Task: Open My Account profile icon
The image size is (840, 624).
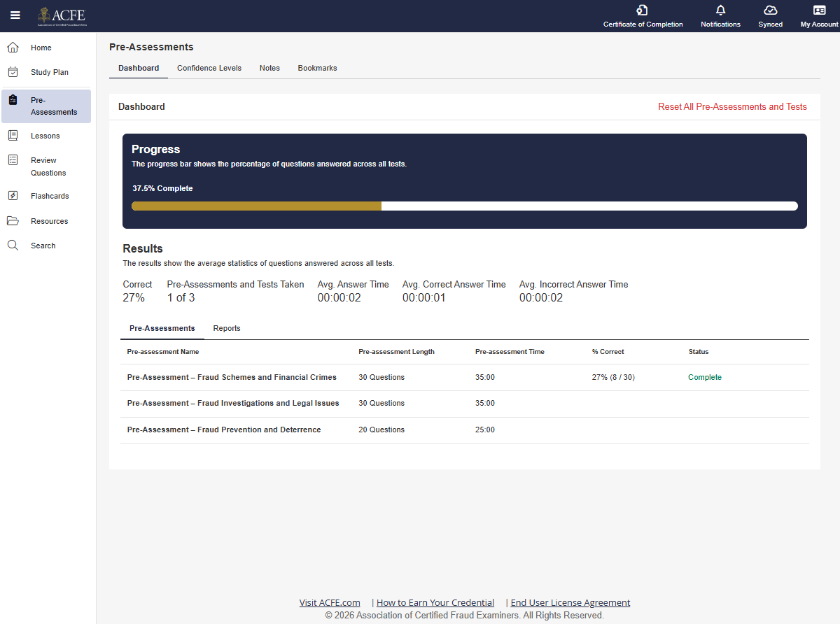Action: click(819, 10)
